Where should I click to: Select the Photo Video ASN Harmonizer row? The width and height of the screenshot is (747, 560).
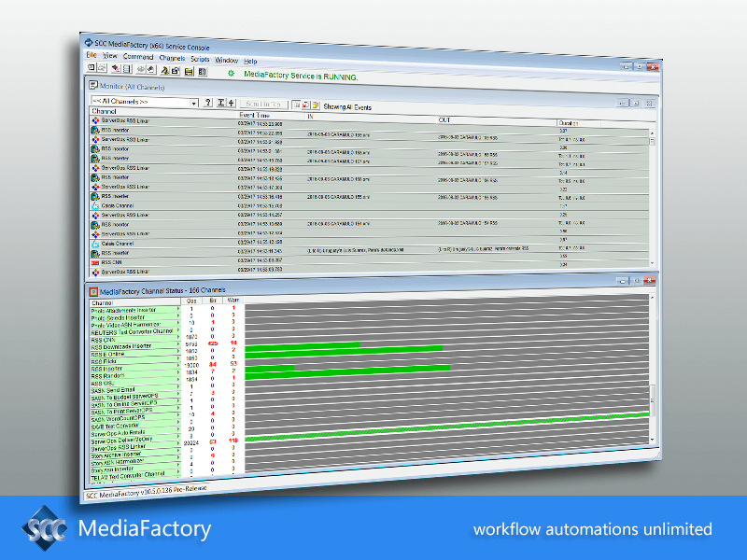click(135, 325)
